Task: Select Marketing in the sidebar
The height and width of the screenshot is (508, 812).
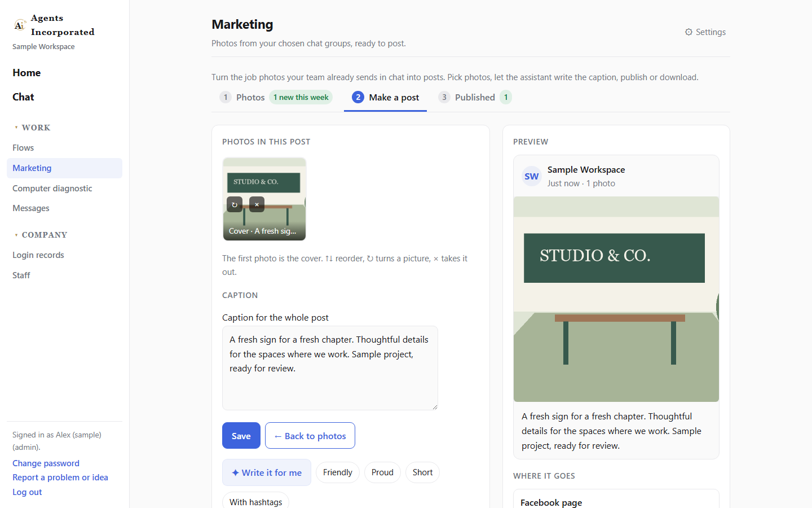Action: (x=64, y=168)
